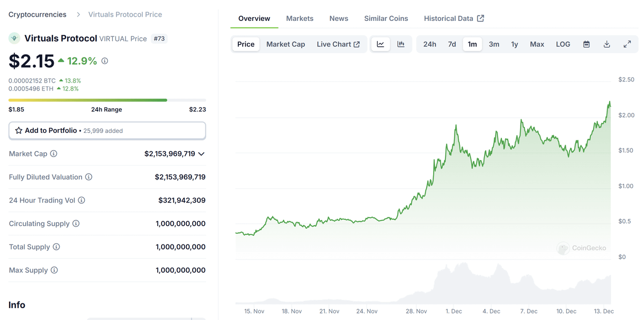This screenshot has width=644, height=320.
Task: Open the calendar date-range picker icon
Action: [x=587, y=44]
